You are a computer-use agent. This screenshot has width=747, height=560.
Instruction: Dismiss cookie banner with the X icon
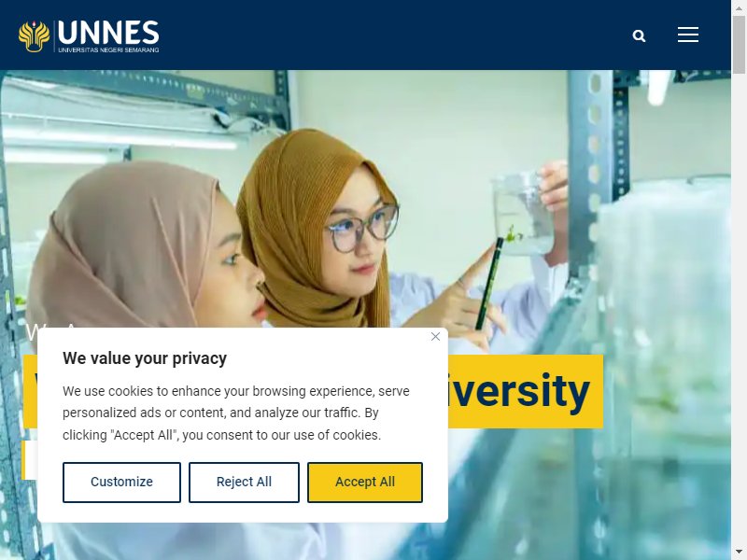(435, 337)
